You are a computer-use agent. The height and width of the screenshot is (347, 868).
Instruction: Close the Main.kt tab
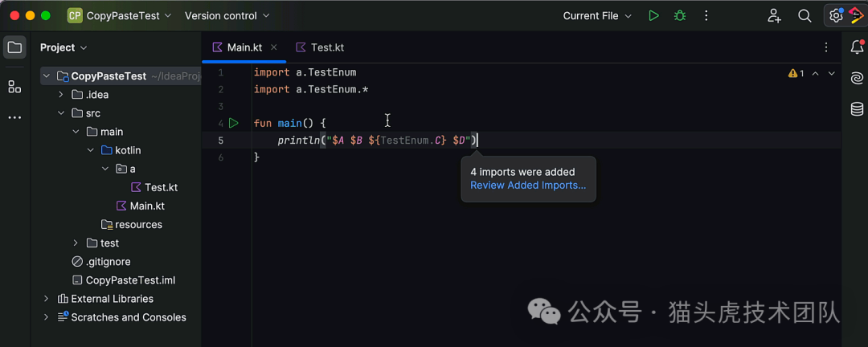click(x=274, y=47)
